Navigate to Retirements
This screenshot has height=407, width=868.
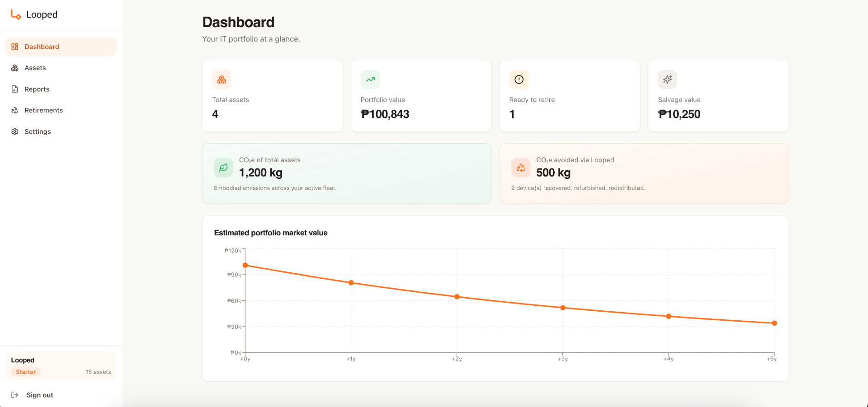61,110
